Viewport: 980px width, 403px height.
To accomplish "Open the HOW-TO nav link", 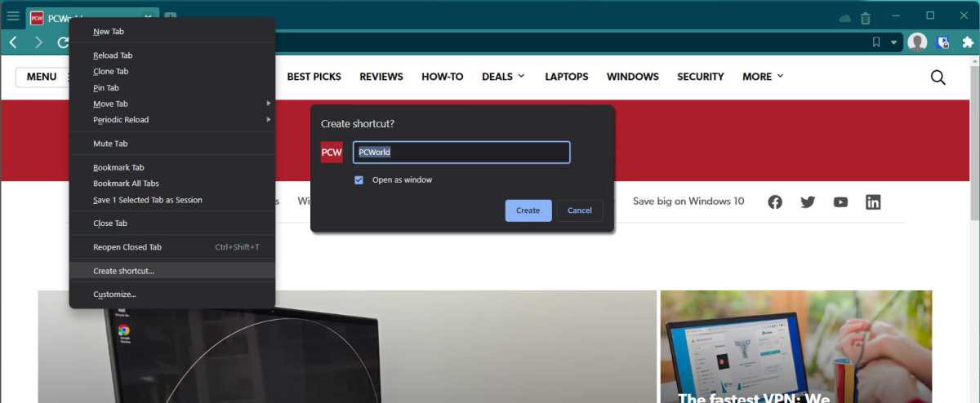I will point(443,77).
